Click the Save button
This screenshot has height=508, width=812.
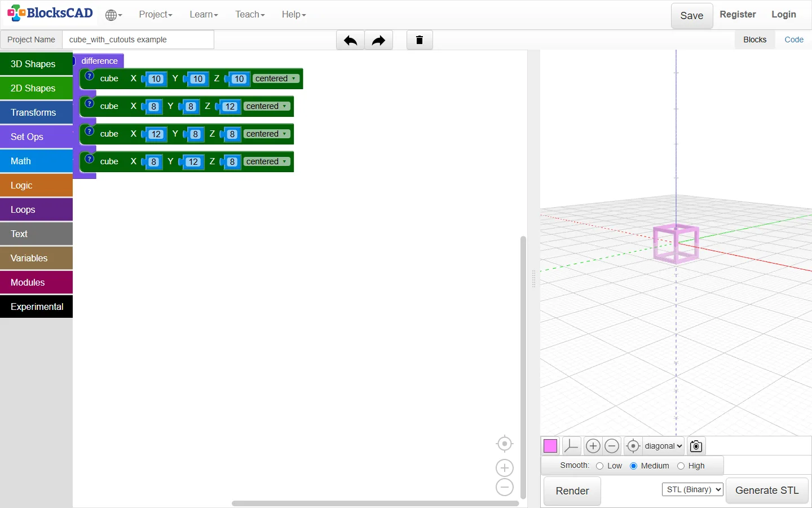[x=692, y=16]
